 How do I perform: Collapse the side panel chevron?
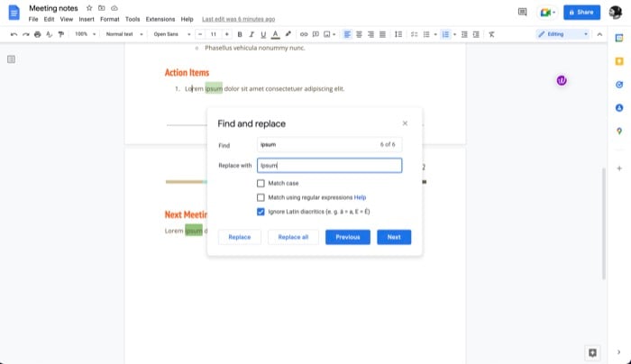click(x=619, y=352)
